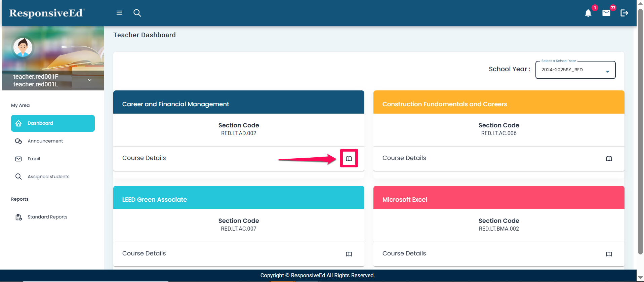
Task: Open notifications bell icon
Action: click(x=588, y=13)
